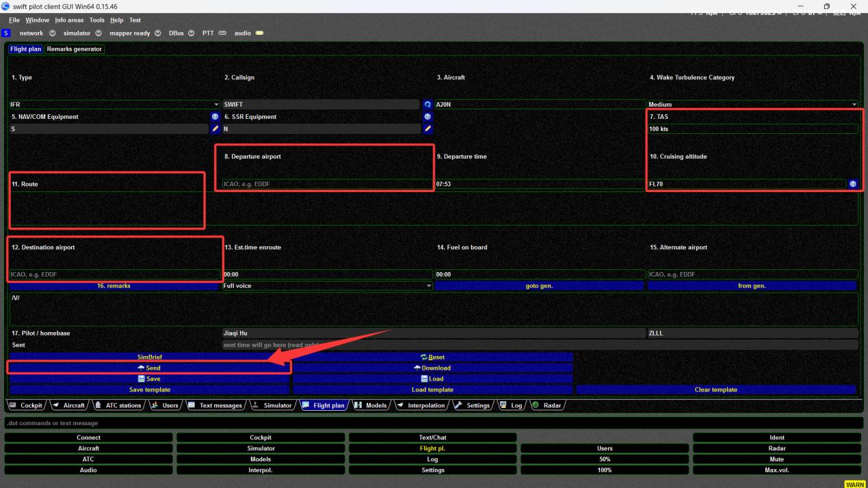Click the PTT indicator LED

click(x=223, y=33)
